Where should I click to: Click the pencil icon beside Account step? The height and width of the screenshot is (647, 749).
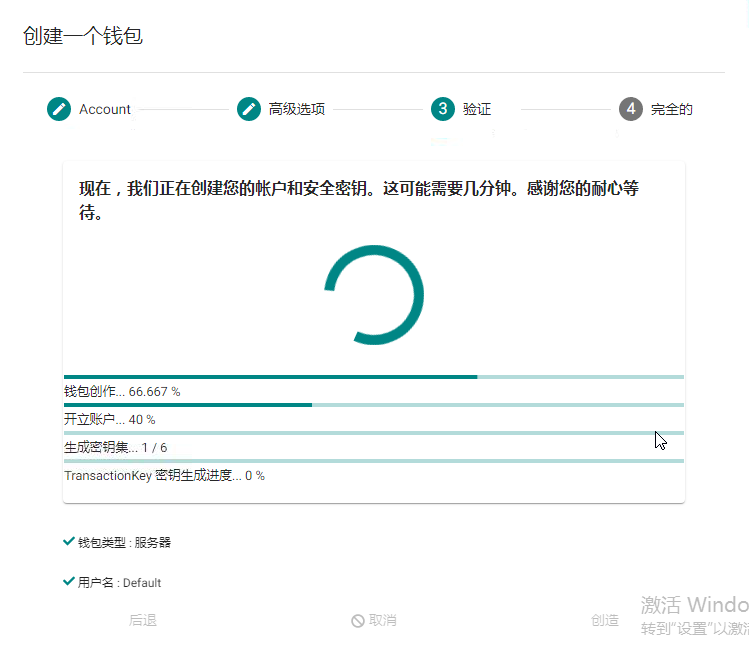tap(59, 109)
